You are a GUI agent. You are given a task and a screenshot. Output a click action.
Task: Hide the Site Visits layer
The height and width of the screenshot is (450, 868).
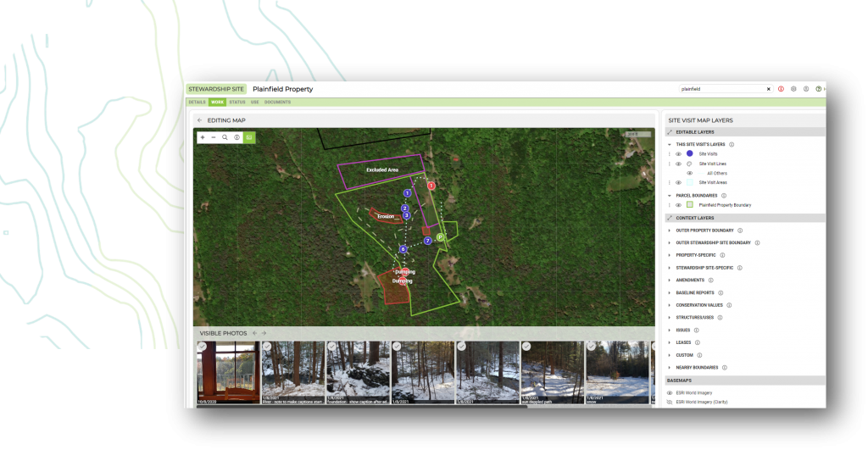click(678, 154)
